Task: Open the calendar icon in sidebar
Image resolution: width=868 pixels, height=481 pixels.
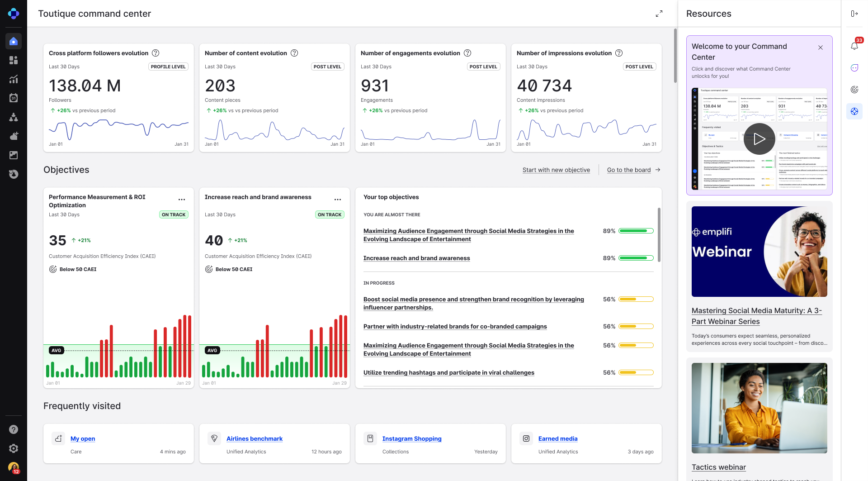Action: point(14,98)
